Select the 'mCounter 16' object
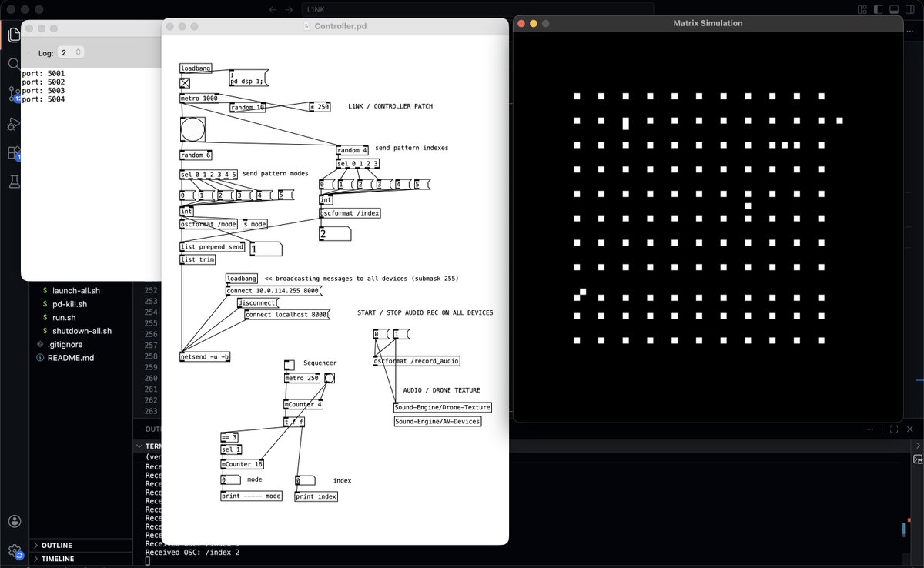The image size is (924, 568). [x=243, y=464]
